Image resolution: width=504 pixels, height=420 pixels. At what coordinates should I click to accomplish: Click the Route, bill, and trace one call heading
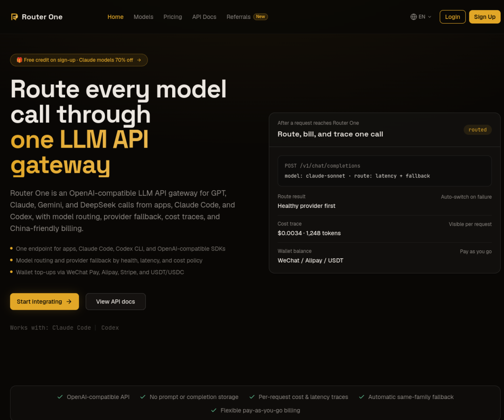[x=330, y=134]
